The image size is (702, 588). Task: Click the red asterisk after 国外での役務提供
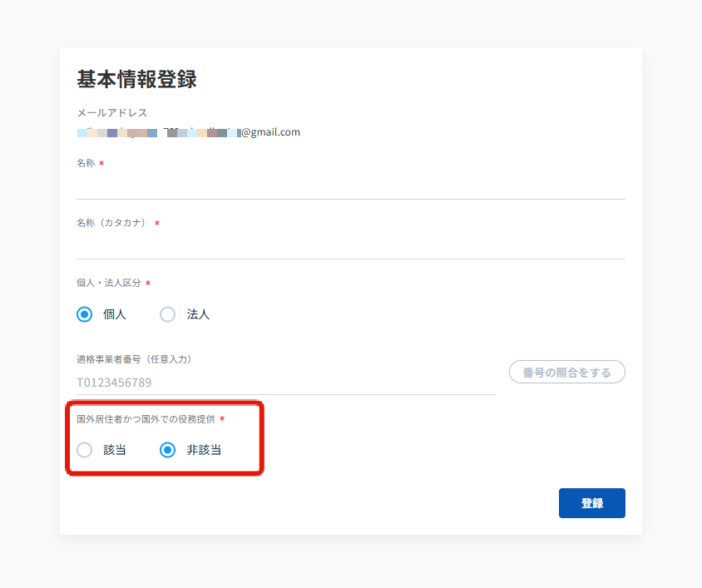pos(222,420)
